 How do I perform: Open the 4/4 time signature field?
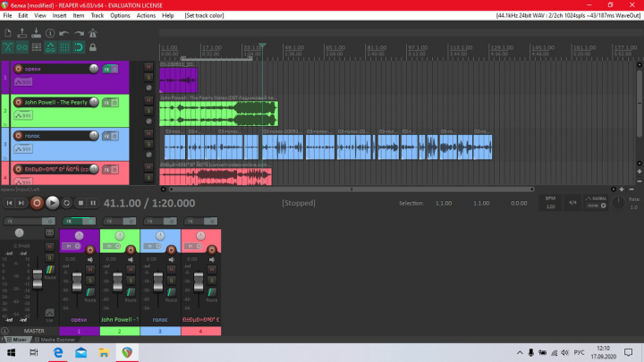tap(572, 202)
